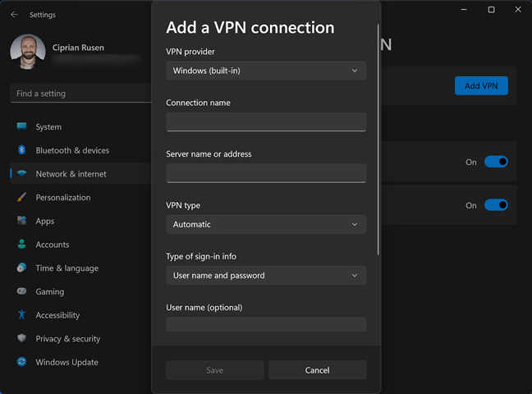Click the chevron beside Automatic
This screenshot has height=394, width=532.
[355, 224]
